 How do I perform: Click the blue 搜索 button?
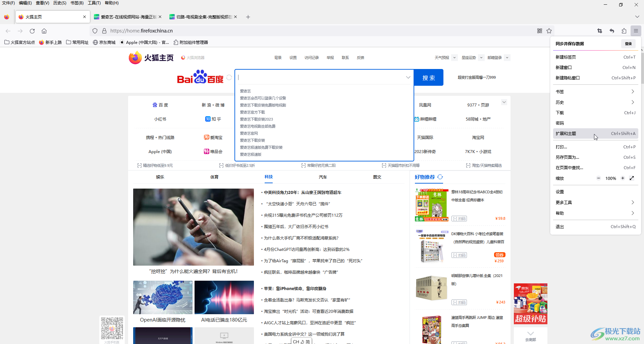pos(429,77)
